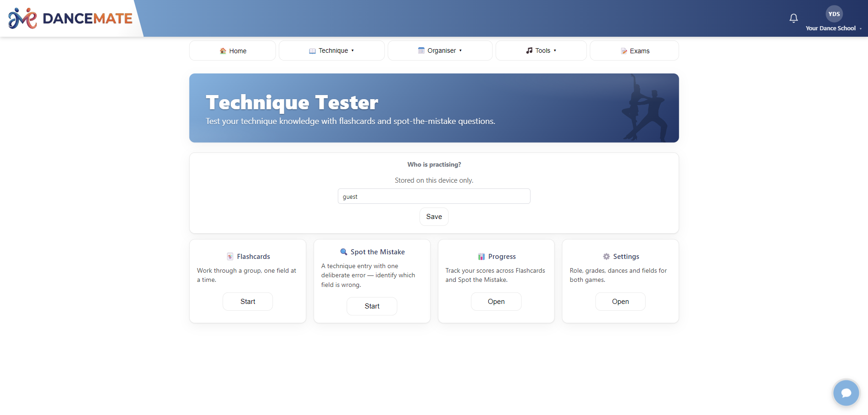Save the practising name
The height and width of the screenshot is (415, 868).
tap(434, 217)
